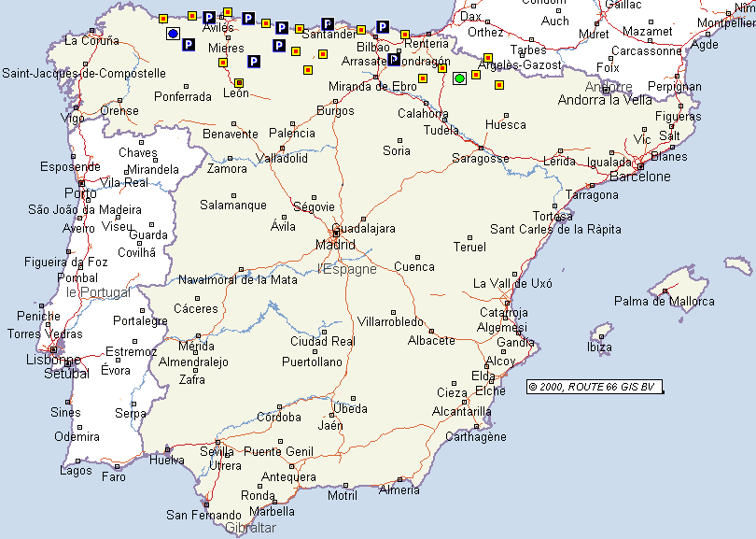Select Palma de Mallorca on the map
Viewport: 756px width, 539px height.
pyautogui.click(x=664, y=301)
